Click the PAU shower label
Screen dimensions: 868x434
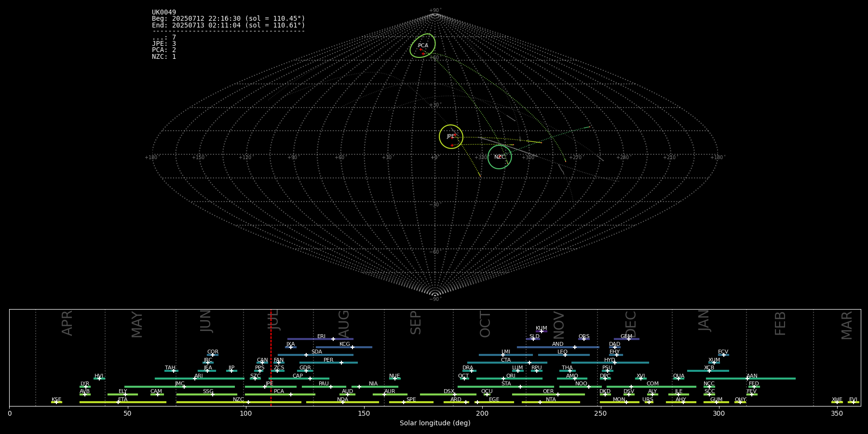click(324, 383)
